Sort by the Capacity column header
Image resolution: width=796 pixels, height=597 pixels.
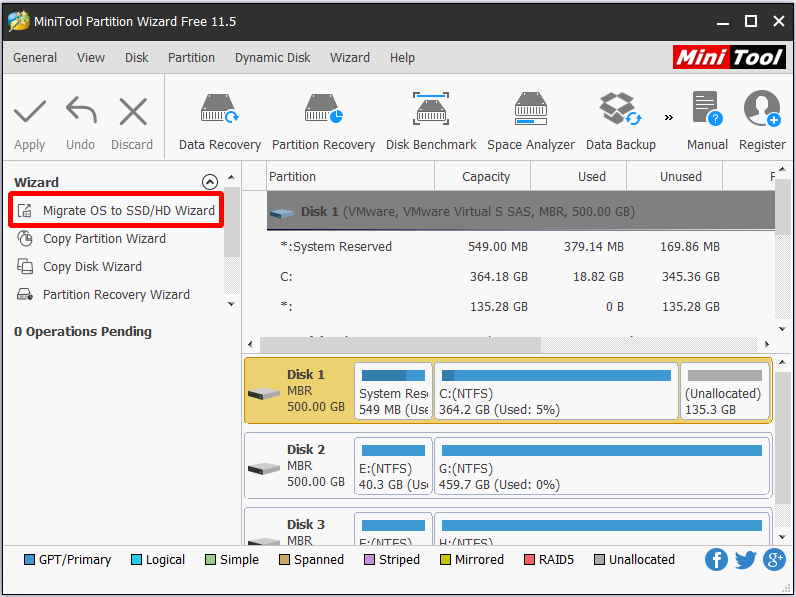point(482,177)
